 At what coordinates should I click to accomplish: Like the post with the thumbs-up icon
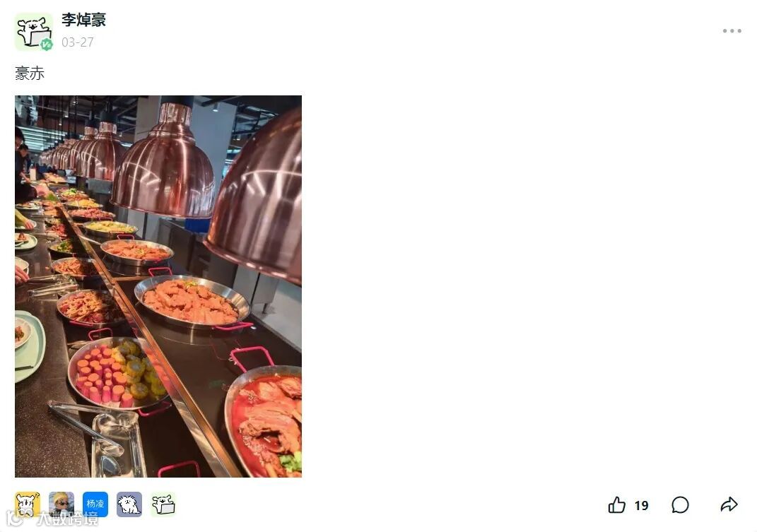pyautogui.click(x=616, y=505)
